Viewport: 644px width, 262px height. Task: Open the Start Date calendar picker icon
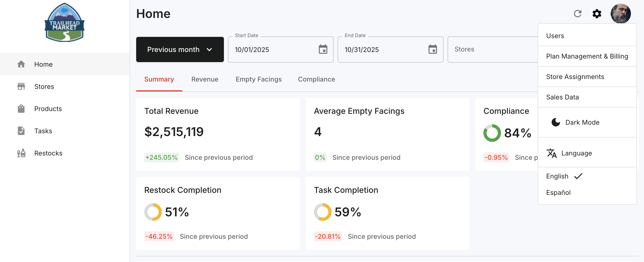(323, 49)
